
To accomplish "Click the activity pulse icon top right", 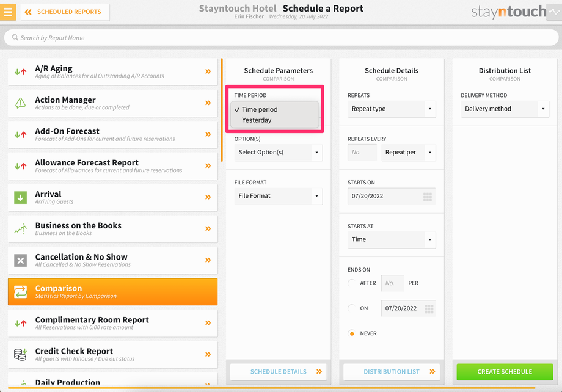I will 554,12.
